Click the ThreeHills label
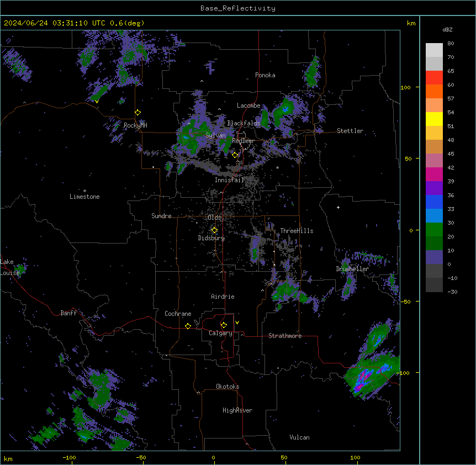This screenshot has height=465, width=476. pos(297,231)
